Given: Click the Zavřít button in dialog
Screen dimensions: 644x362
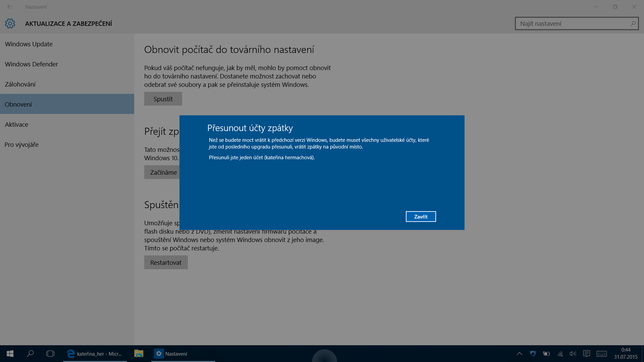Looking at the screenshot, I should (x=420, y=216).
